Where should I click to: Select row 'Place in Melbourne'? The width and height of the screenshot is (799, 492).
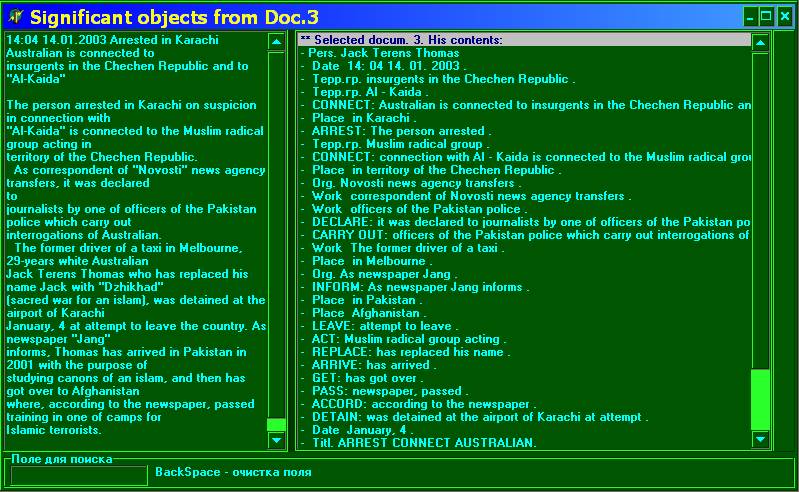coord(524,261)
